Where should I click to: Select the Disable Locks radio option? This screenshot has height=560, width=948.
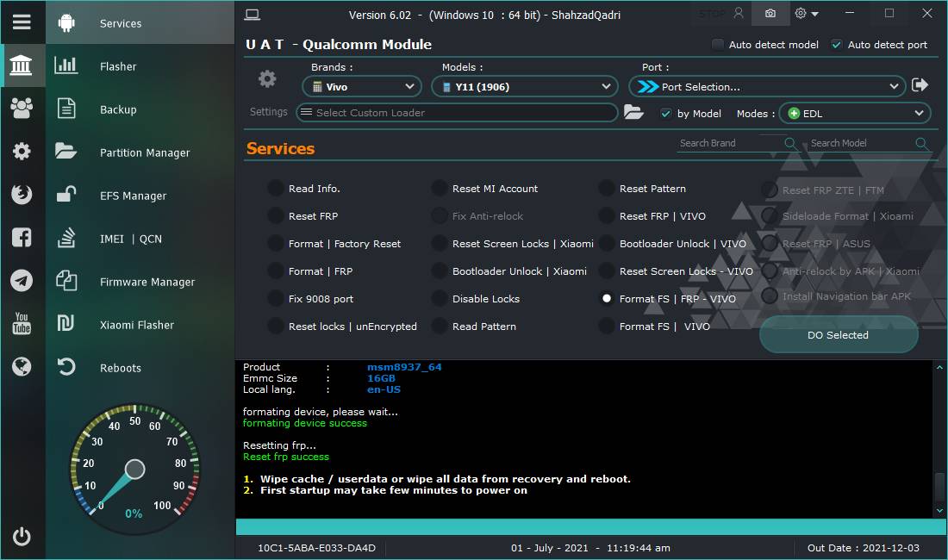click(440, 298)
